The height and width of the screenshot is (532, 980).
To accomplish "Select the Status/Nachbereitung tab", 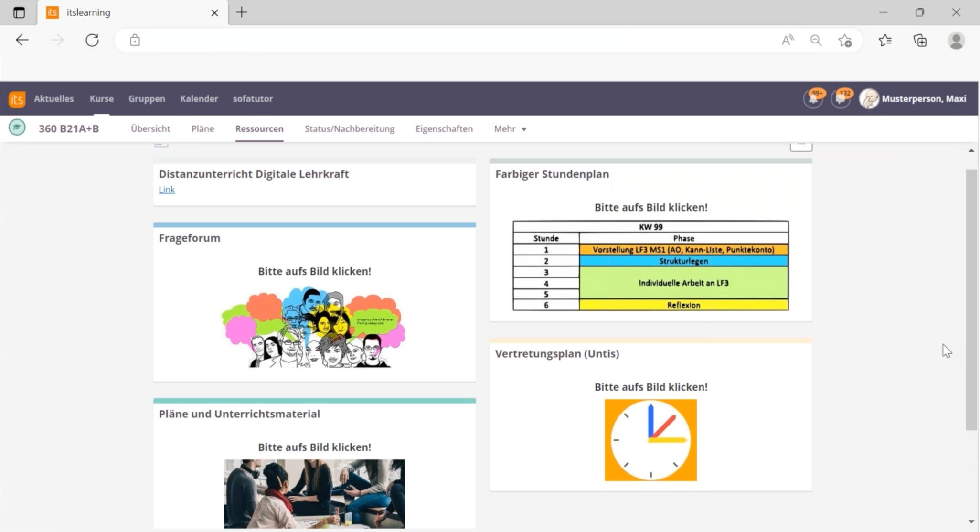I will pyautogui.click(x=349, y=128).
